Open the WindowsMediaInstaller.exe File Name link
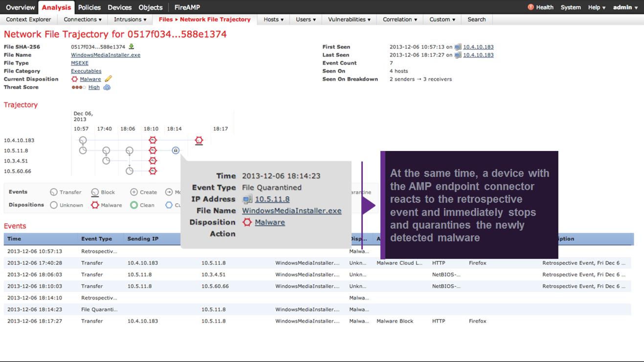Screen dimensions: 644x362 pyautogui.click(x=106, y=55)
